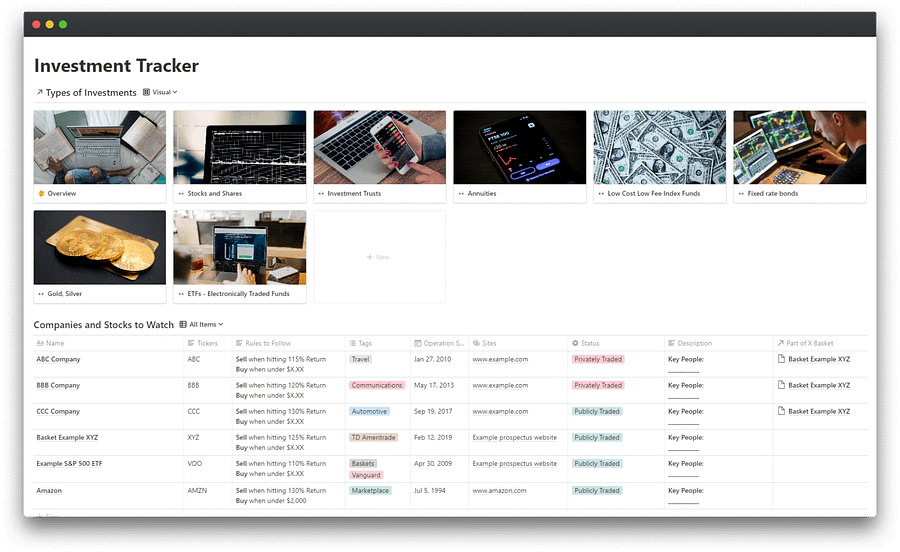Click Privately Traded status for BBB Company

coord(598,386)
